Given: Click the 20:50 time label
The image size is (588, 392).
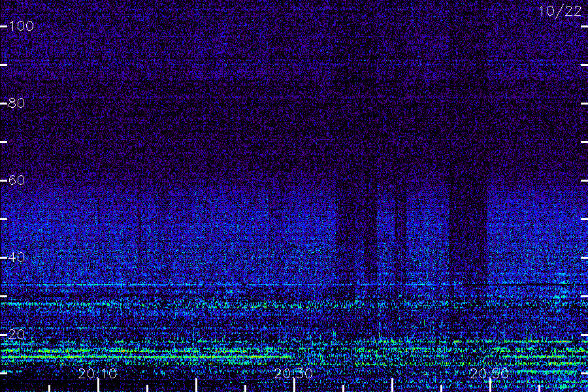Looking at the screenshot, I should click(489, 374).
